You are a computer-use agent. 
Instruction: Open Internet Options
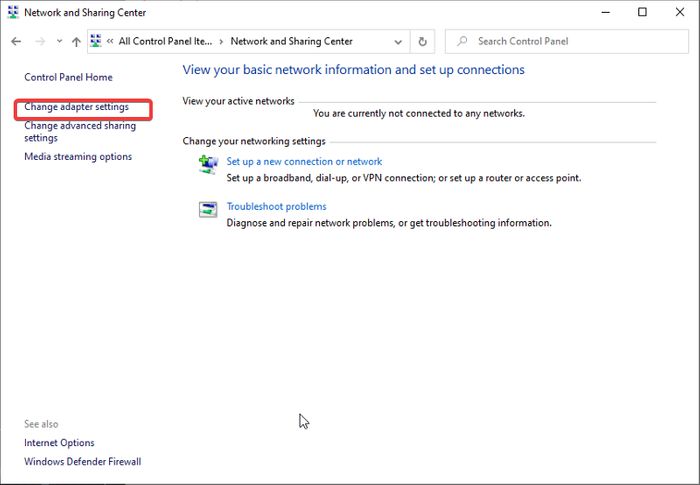point(59,443)
